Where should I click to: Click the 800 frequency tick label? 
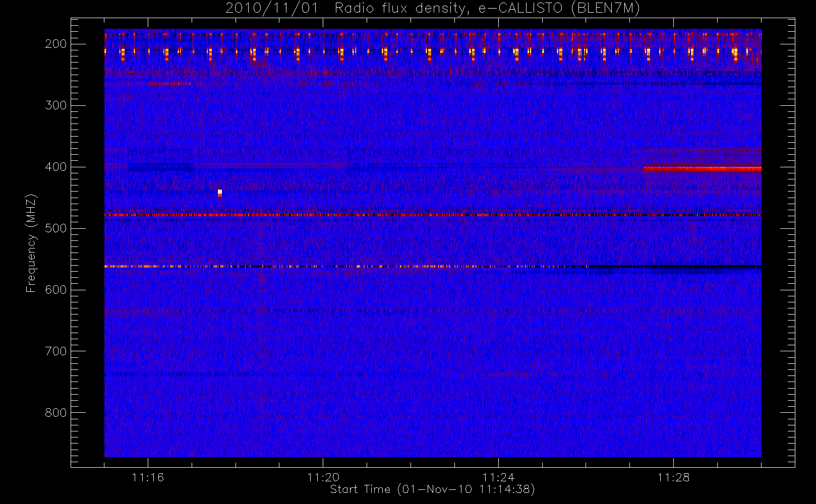click(56, 413)
